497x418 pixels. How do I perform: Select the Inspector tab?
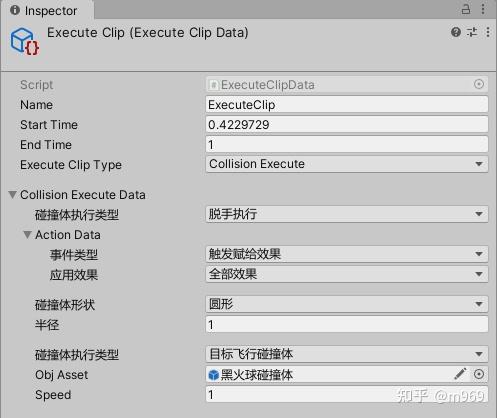(47, 10)
